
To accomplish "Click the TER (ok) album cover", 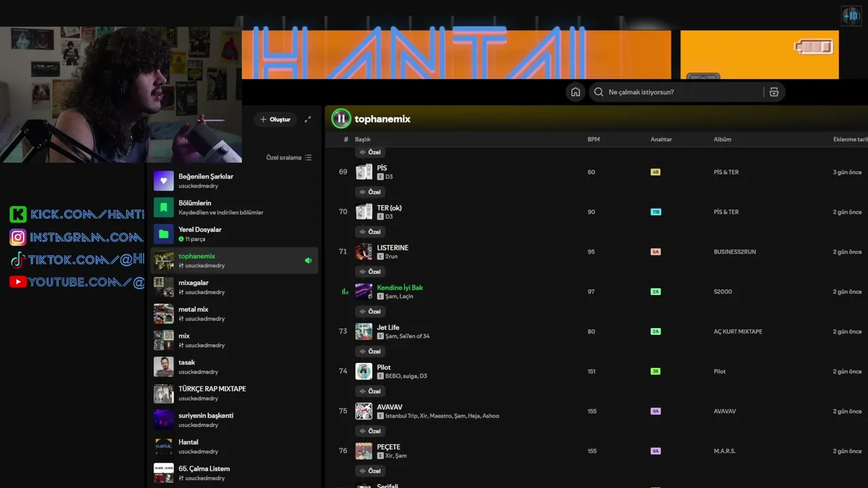I will click(364, 211).
